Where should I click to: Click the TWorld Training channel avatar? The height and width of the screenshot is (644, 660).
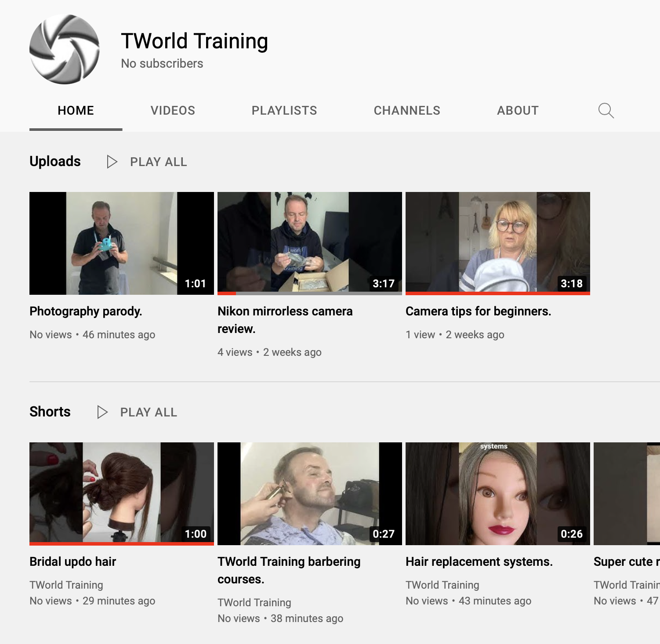(65, 49)
